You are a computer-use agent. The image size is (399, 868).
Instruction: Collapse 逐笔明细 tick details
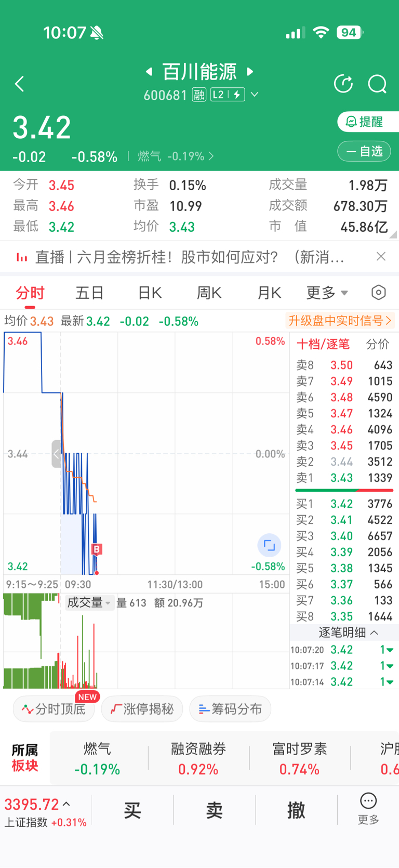tap(348, 633)
